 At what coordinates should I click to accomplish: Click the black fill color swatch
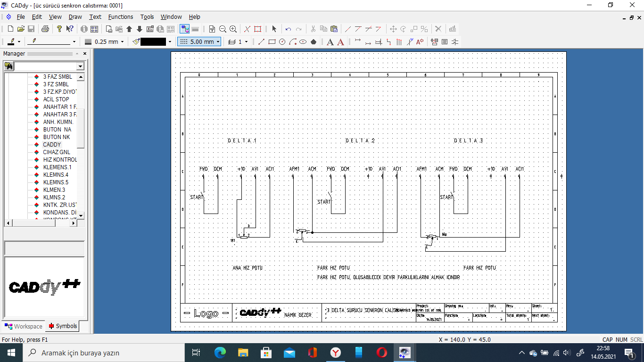[x=153, y=42]
